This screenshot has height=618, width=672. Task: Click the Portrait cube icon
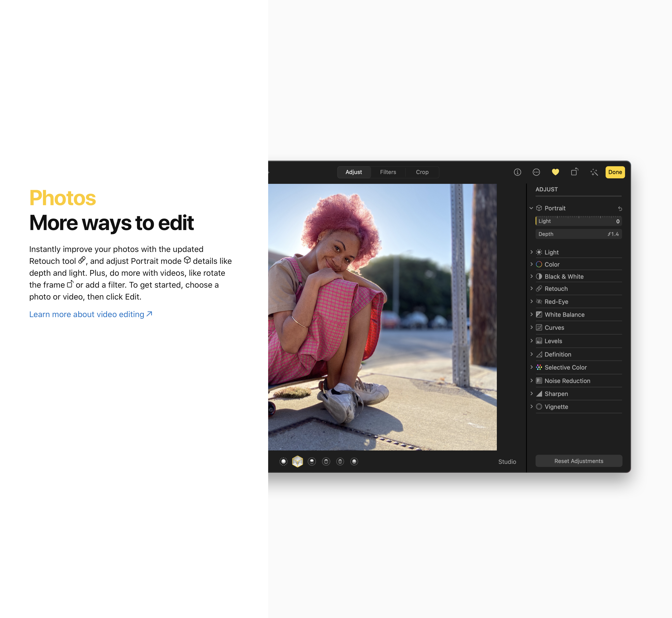click(539, 208)
